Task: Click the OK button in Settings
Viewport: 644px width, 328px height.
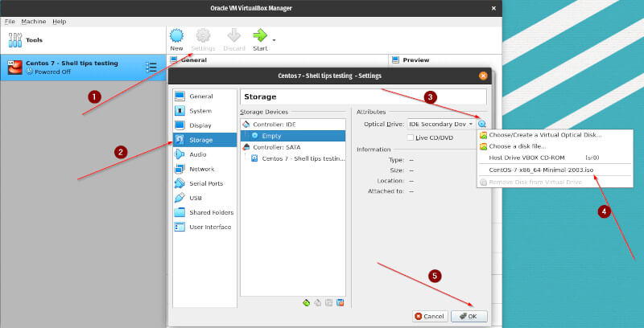Action: [469, 316]
